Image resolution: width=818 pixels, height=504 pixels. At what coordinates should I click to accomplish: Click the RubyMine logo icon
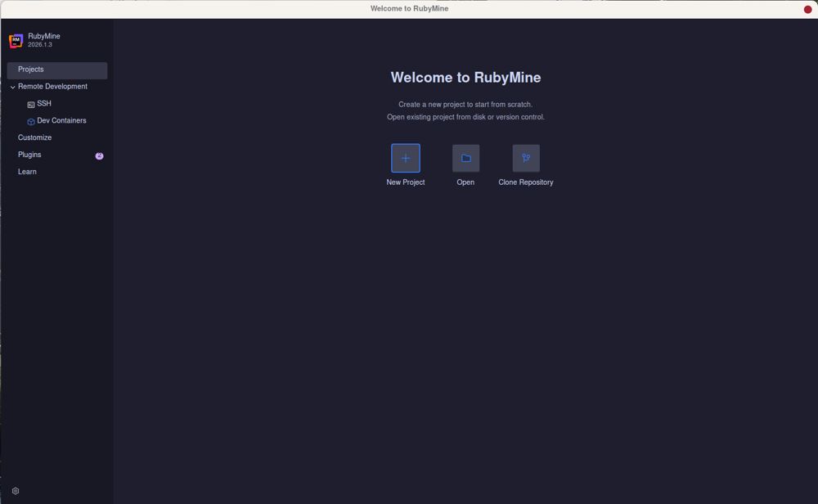tap(16, 40)
